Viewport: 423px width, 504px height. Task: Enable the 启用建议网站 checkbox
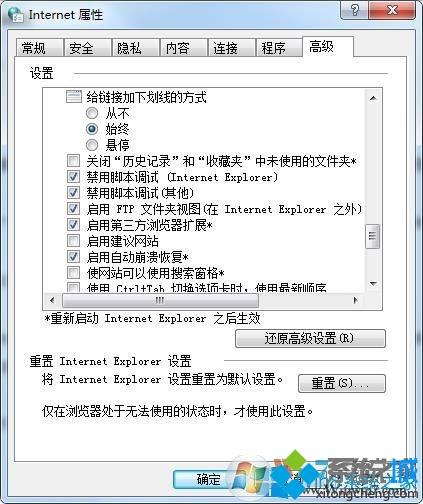[x=73, y=241]
